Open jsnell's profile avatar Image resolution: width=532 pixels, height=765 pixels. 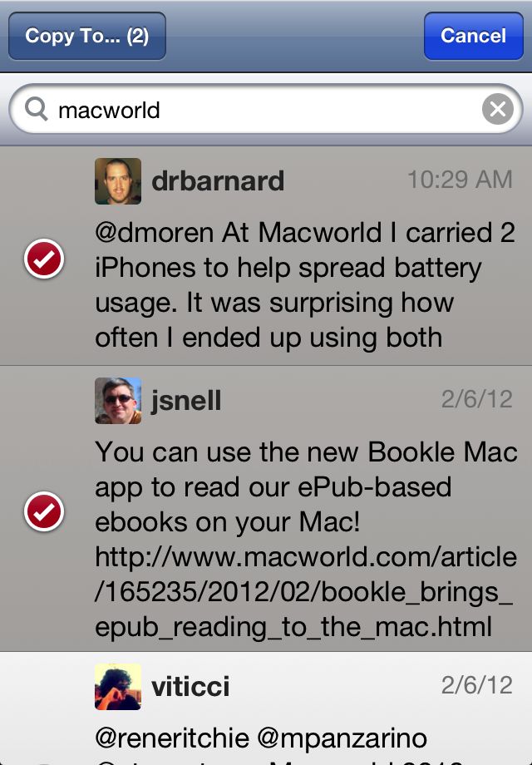click(x=118, y=401)
